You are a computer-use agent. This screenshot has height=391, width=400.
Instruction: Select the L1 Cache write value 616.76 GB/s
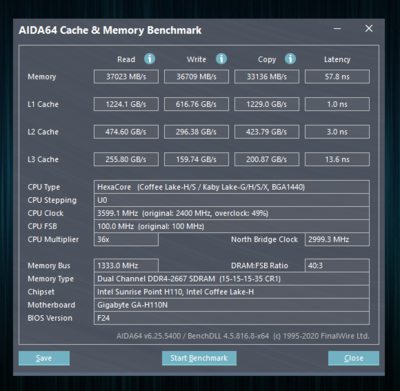[x=196, y=104]
